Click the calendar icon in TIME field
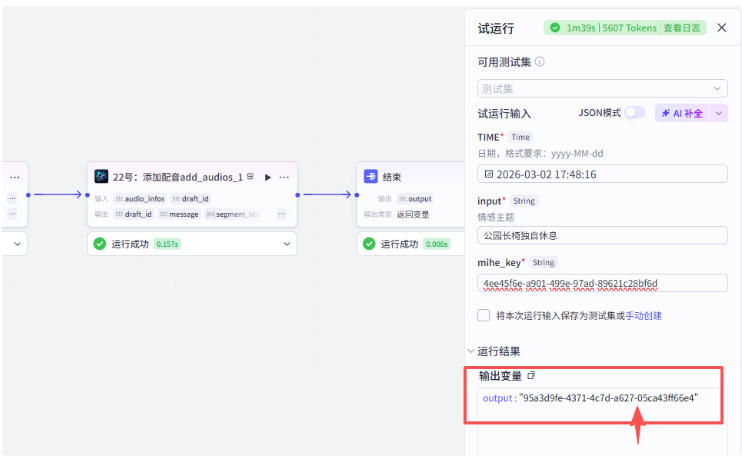 [488, 174]
